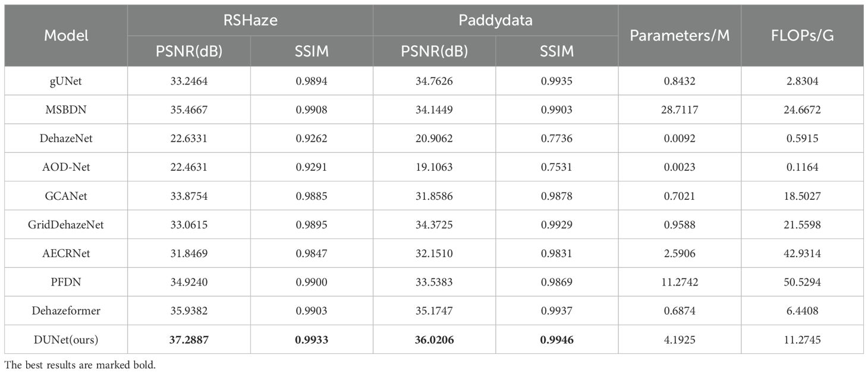The width and height of the screenshot is (868, 373).
Task: Select the MSBDN model name cell
Action: click(66, 109)
